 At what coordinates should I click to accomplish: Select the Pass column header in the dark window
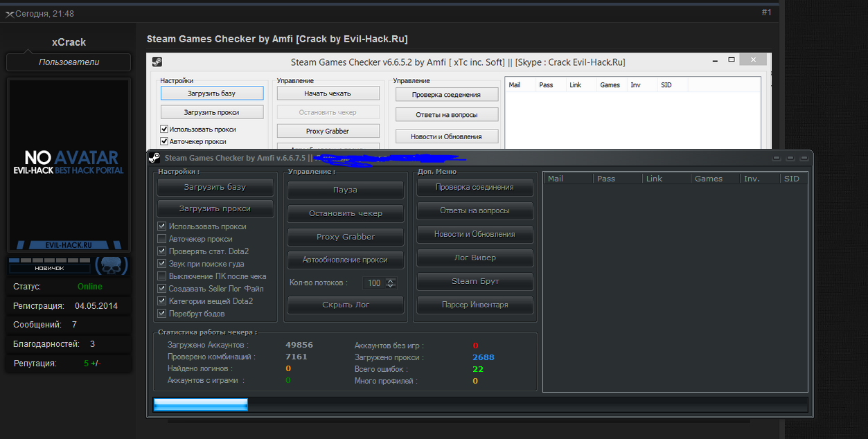(x=617, y=179)
